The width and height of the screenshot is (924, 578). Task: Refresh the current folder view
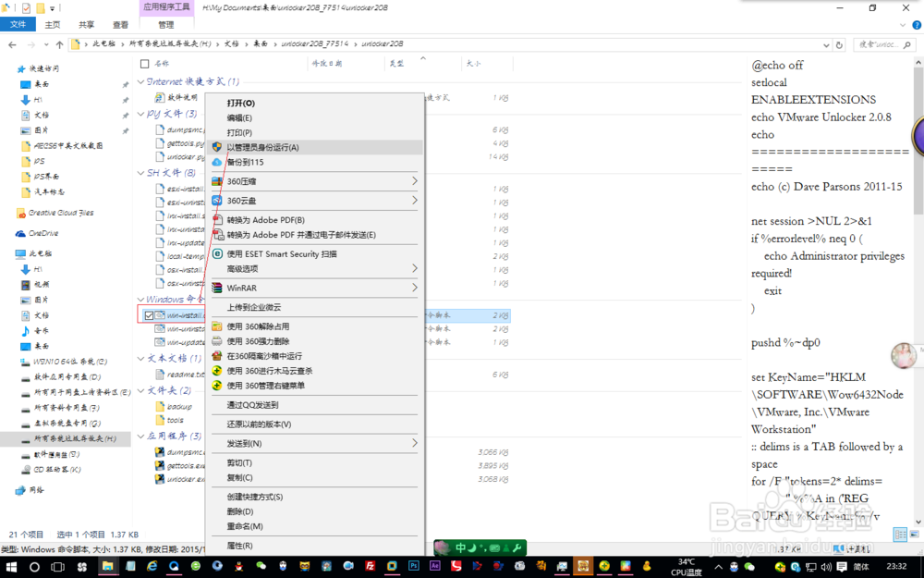point(839,44)
